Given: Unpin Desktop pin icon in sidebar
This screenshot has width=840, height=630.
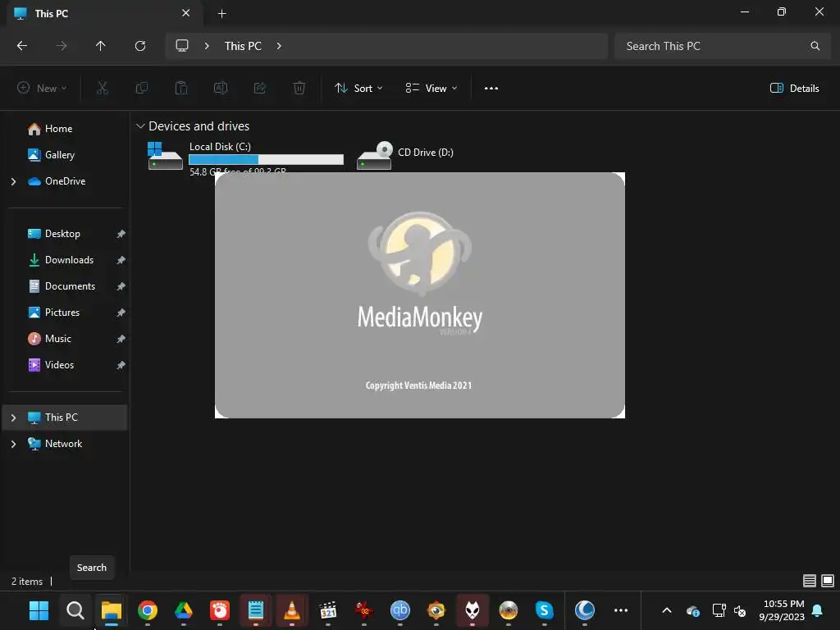Looking at the screenshot, I should (x=121, y=234).
